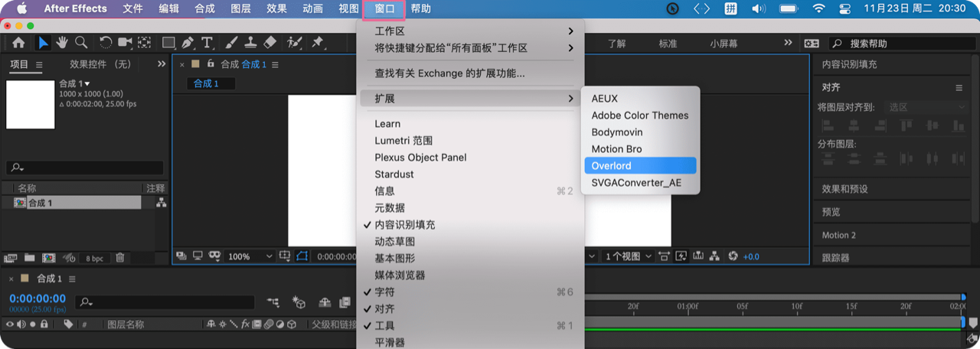This screenshot has height=349, width=980.
Task: Click the Home icon in the toolbar
Action: tap(18, 43)
